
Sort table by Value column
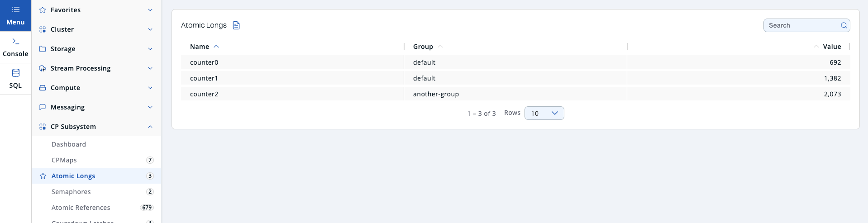[831, 47]
